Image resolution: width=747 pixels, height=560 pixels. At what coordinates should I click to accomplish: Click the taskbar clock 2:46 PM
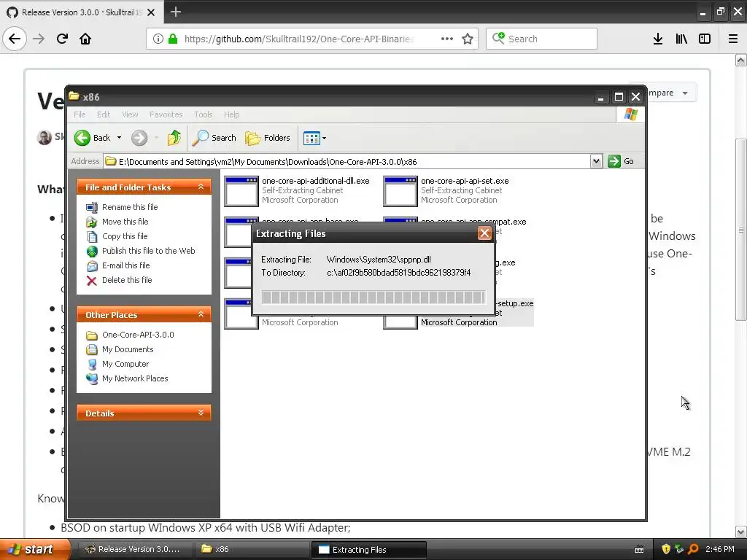click(x=720, y=549)
